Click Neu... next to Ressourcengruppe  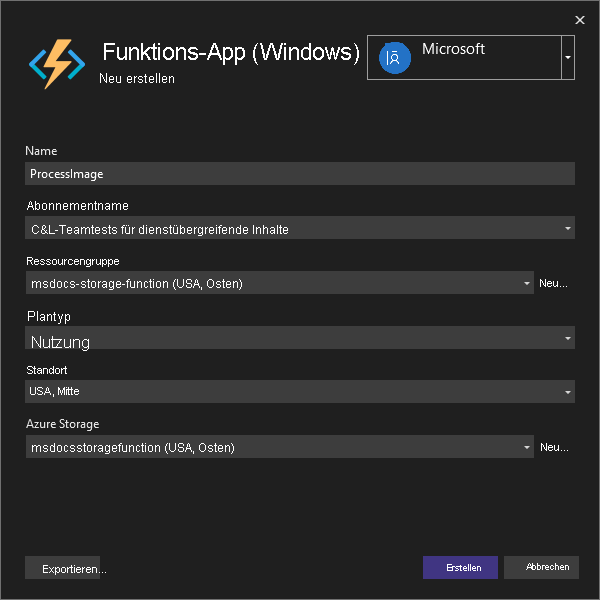(553, 283)
